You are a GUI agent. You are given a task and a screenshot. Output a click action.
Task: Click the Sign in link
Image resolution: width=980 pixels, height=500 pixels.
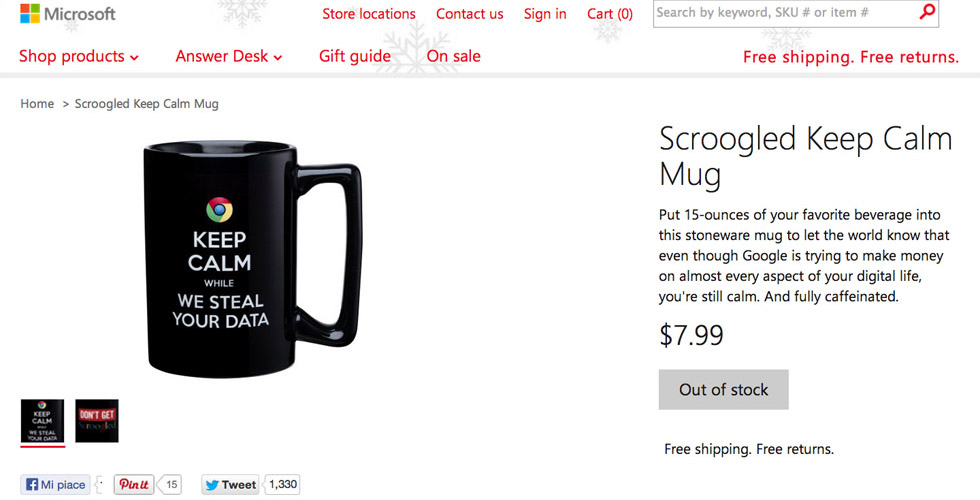click(x=545, y=14)
